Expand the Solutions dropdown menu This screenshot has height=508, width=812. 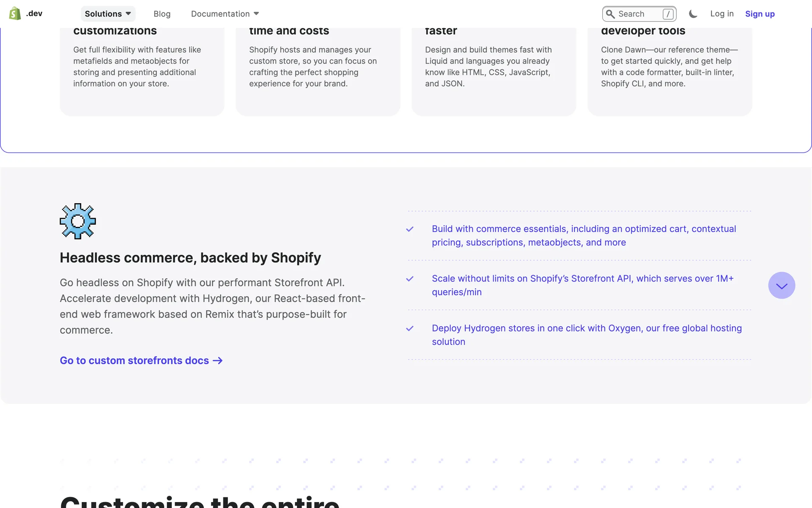[108, 14]
